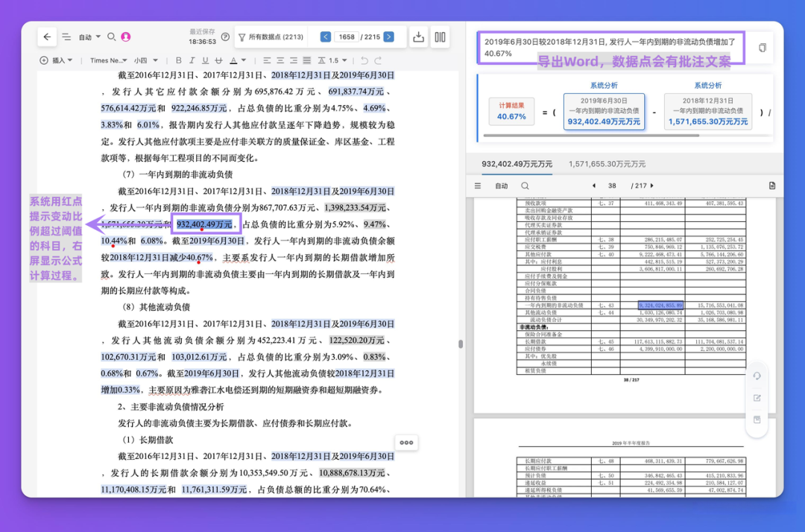Align text right
The width and height of the screenshot is (805, 532).
pos(294,60)
